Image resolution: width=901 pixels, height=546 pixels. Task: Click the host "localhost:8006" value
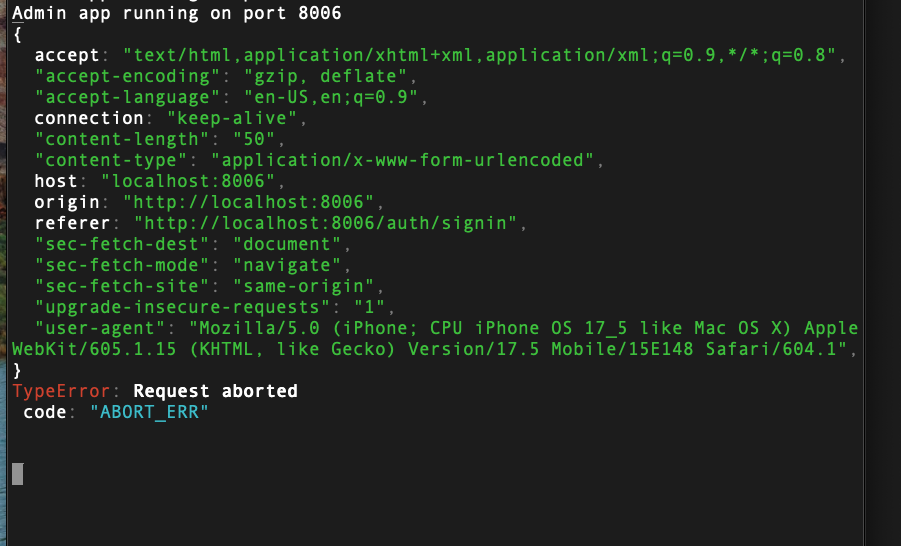pos(188,181)
